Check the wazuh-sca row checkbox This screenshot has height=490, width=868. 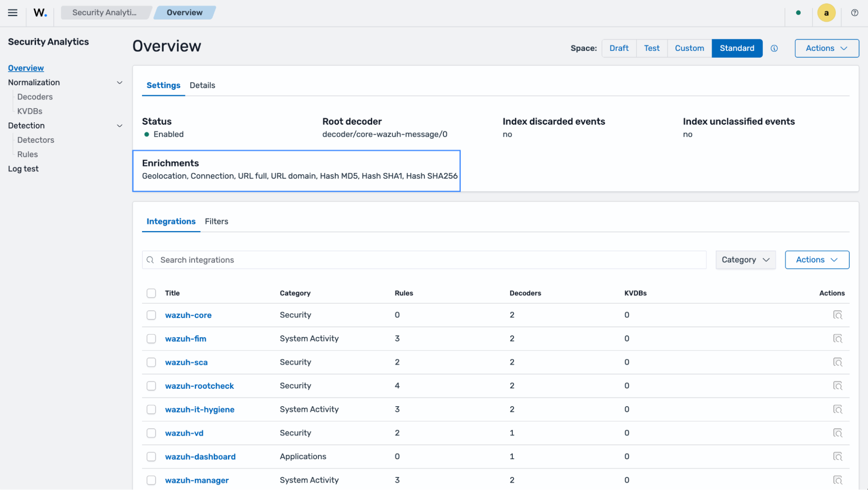pos(151,362)
